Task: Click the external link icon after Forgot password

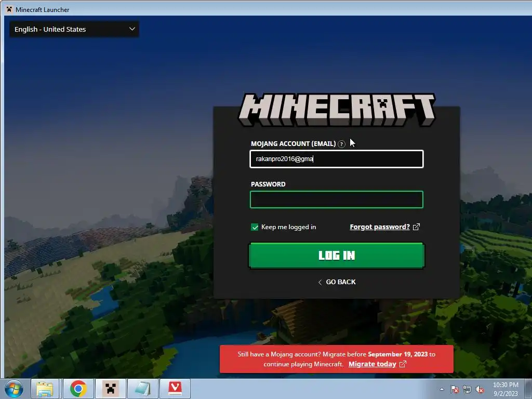Action: (x=416, y=227)
